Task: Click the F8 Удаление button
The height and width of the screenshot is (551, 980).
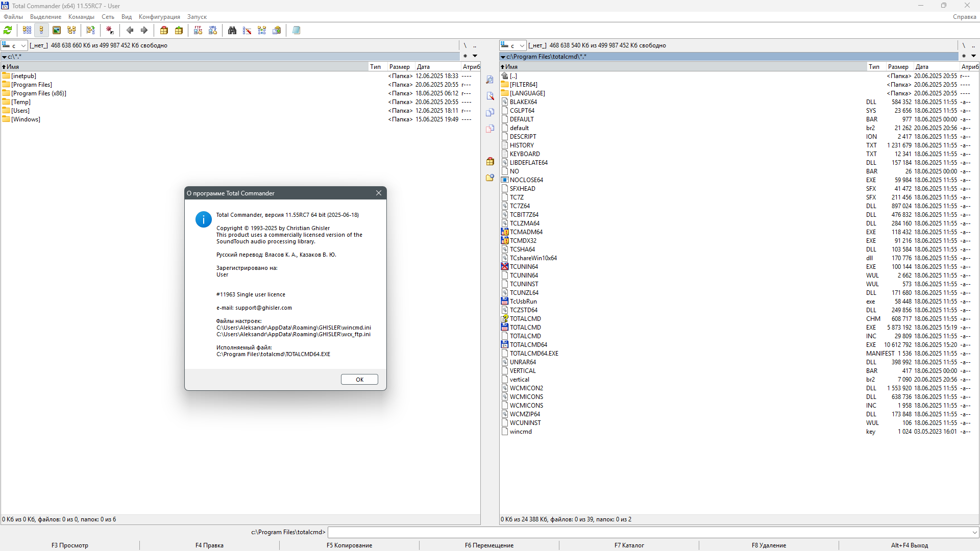Action: (769, 545)
